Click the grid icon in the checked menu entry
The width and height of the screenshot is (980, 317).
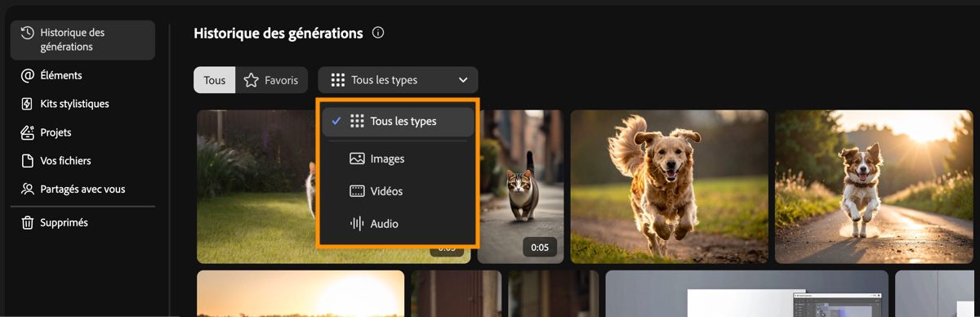tap(357, 121)
